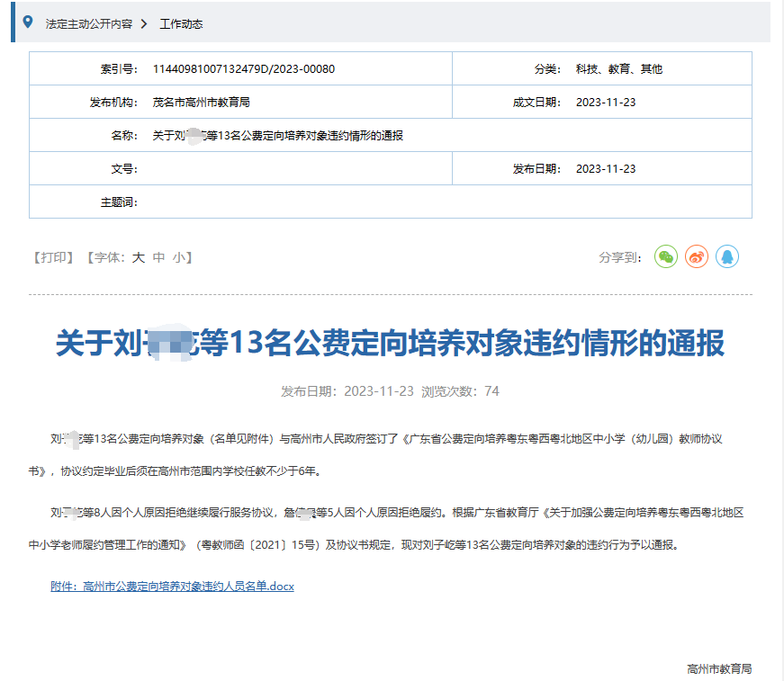Select index number 11440981007132479D/2023-00080

point(244,69)
